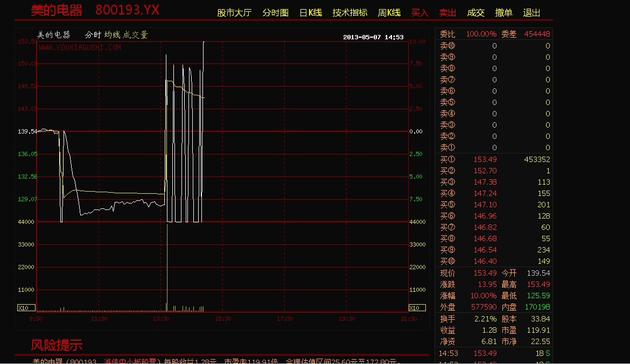Click the 买⑦ price 146.82
The width and height of the screenshot is (630, 364).
pyautogui.click(x=485, y=227)
